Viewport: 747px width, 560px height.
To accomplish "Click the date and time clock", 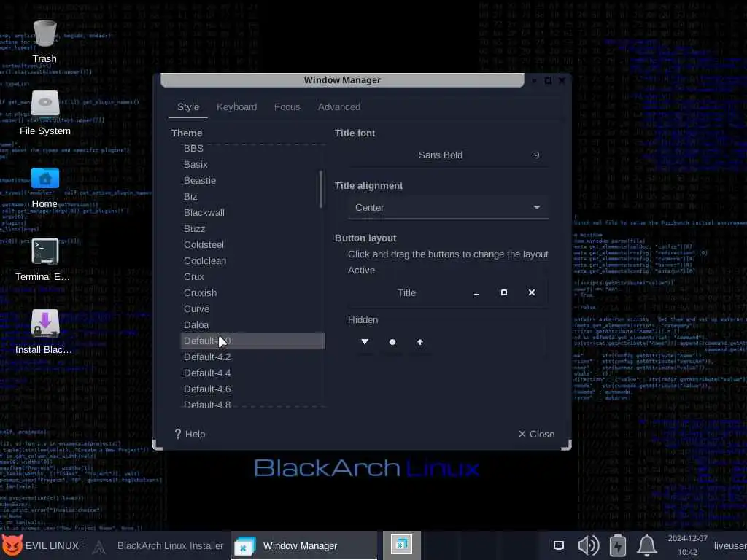I will [x=687, y=545].
